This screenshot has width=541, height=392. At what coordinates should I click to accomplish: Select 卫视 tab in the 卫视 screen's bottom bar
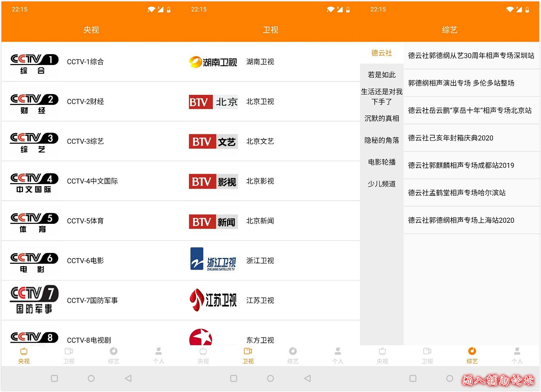point(248,356)
